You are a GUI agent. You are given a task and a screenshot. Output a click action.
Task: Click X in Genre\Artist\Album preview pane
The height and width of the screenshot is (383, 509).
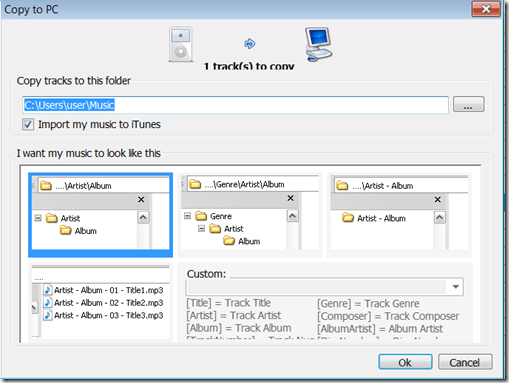coord(290,198)
